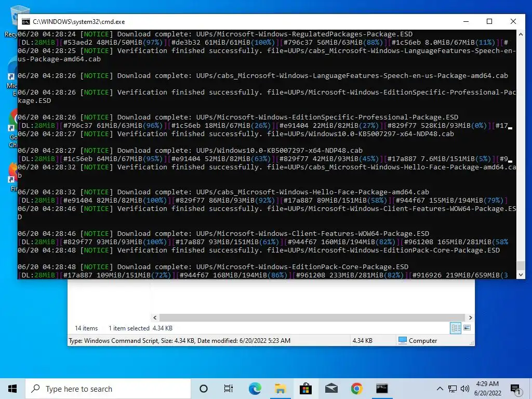Click the Type here to search box
This screenshot has height=399, width=532.
(x=108, y=389)
